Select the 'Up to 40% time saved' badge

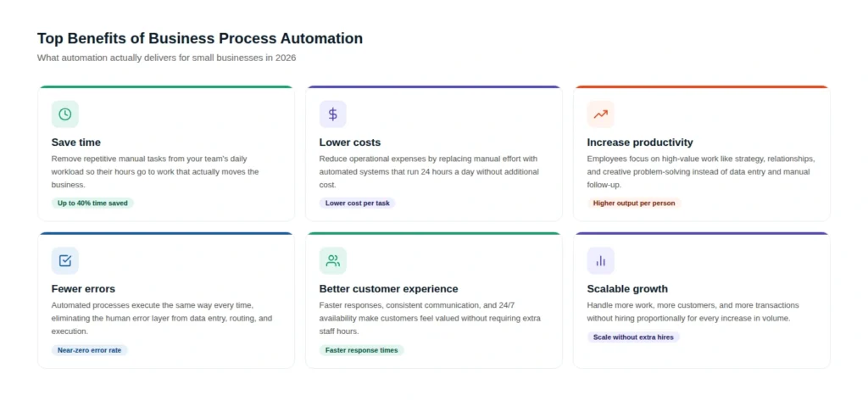point(92,203)
